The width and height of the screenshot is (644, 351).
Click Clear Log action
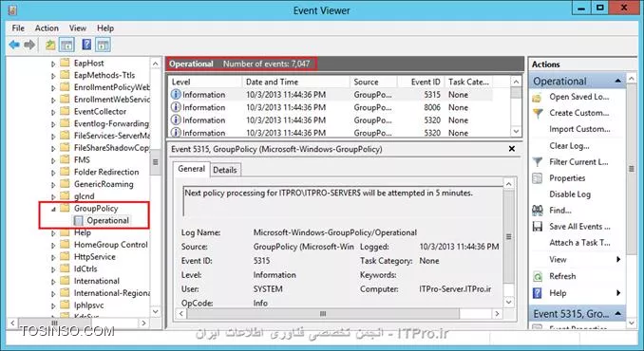point(569,145)
